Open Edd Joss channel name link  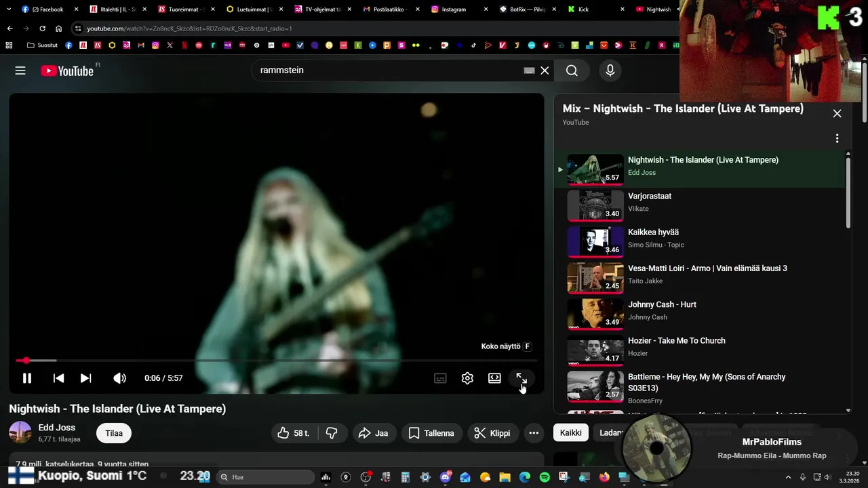coord(57,428)
